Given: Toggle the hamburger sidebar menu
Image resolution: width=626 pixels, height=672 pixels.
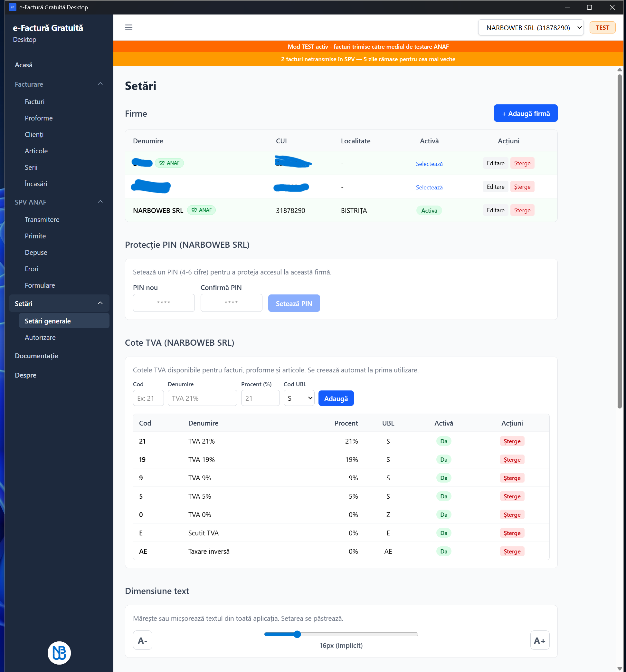Looking at the screenshot, I should [x=129, y=27].
